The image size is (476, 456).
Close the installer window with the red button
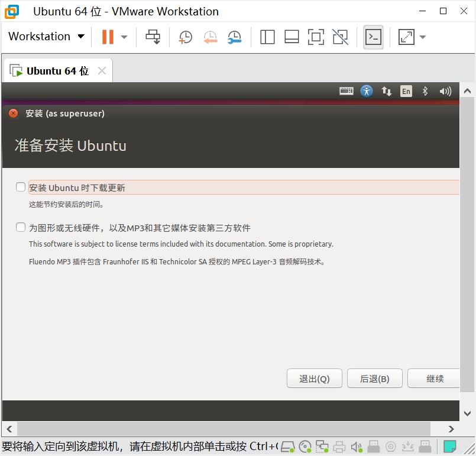[x=14, y=113]
